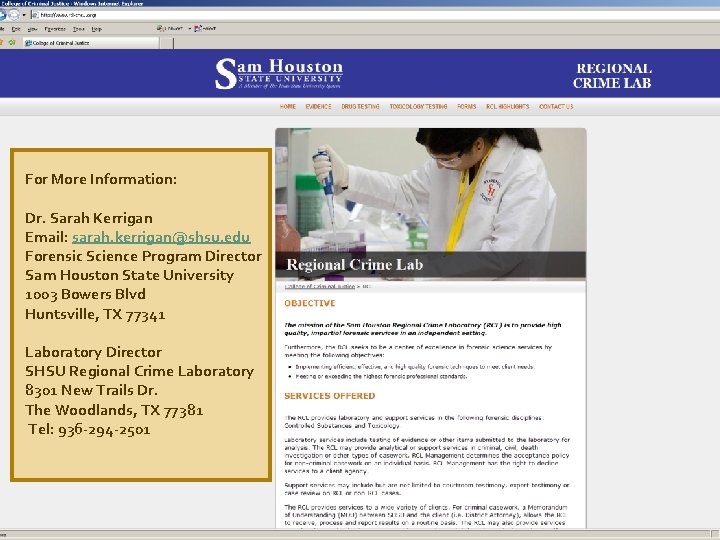The width and height of the screenshot is (720, 540).
Task: Click the Forensic Science Program Director line
Action: point(143,256)
